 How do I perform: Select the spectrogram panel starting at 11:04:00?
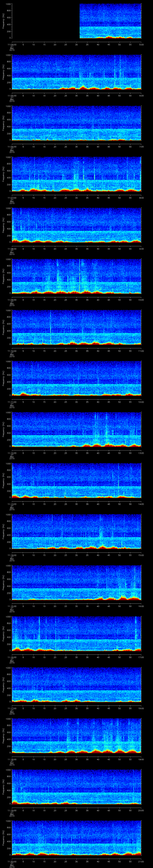77,21
